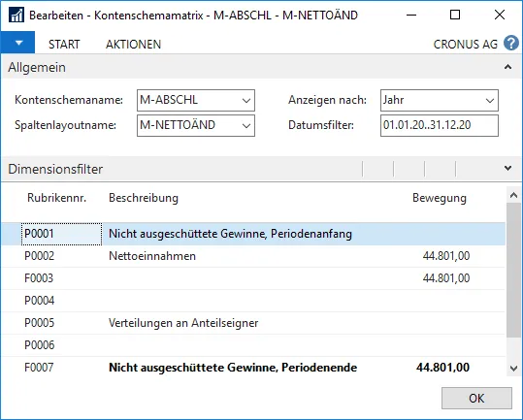
Task: Open the AKTIONEN ribbon tab
Action: pos(134,45)
